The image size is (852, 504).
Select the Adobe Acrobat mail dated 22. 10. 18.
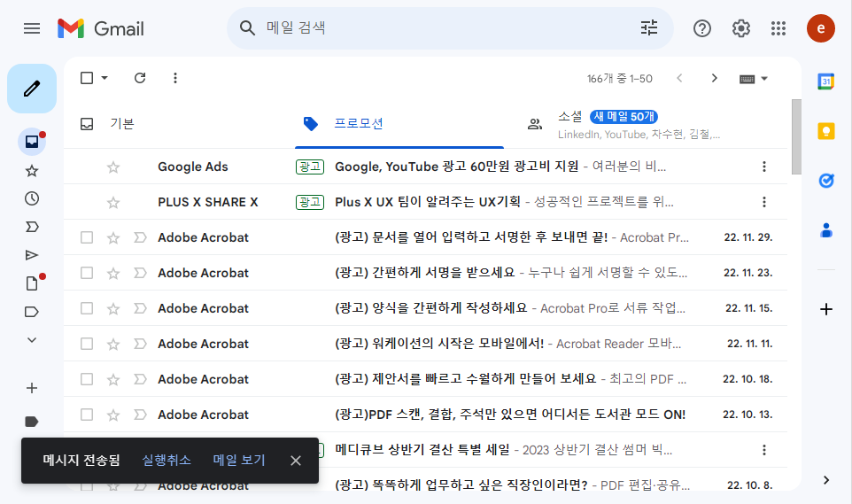click(87, 379)
